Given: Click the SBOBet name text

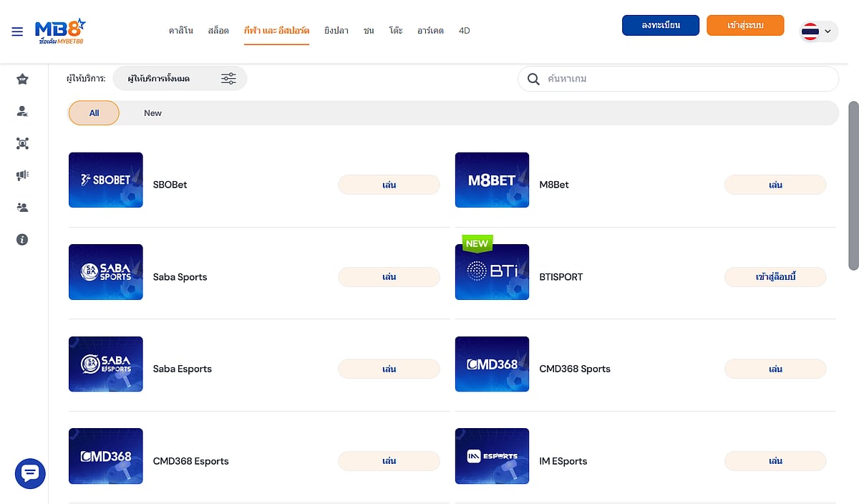Looking at the screenshot, I should (x=170, y=185).
